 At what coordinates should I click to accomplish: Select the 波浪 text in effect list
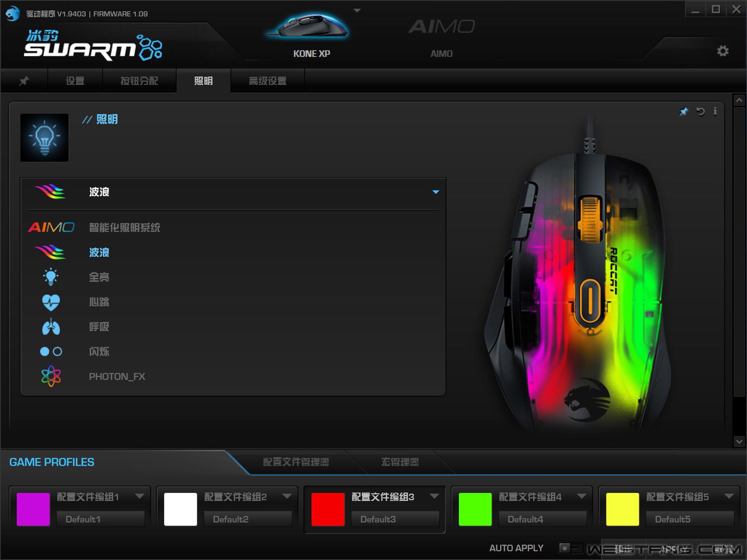(x=99, y=252)
